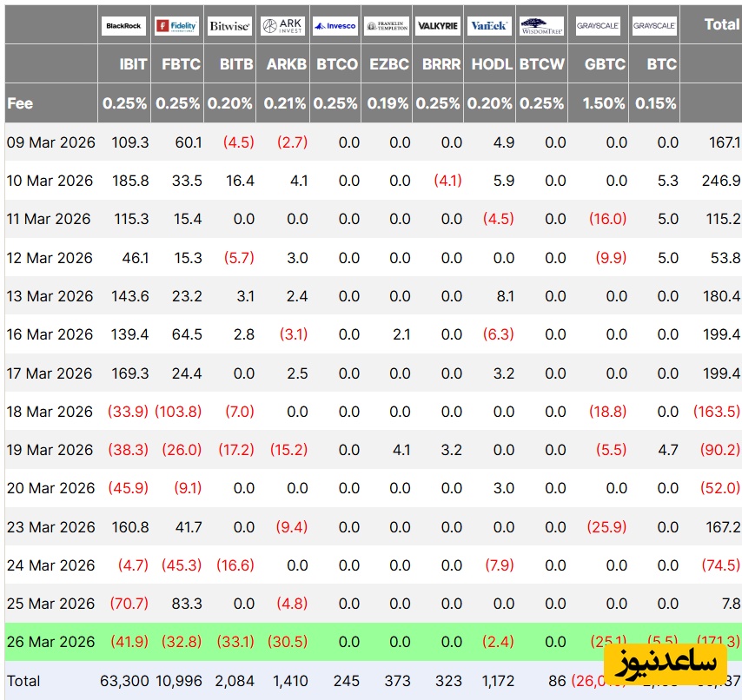Click the Franklin Templeton logo
The image size is (742, 700).
(387, 26)
